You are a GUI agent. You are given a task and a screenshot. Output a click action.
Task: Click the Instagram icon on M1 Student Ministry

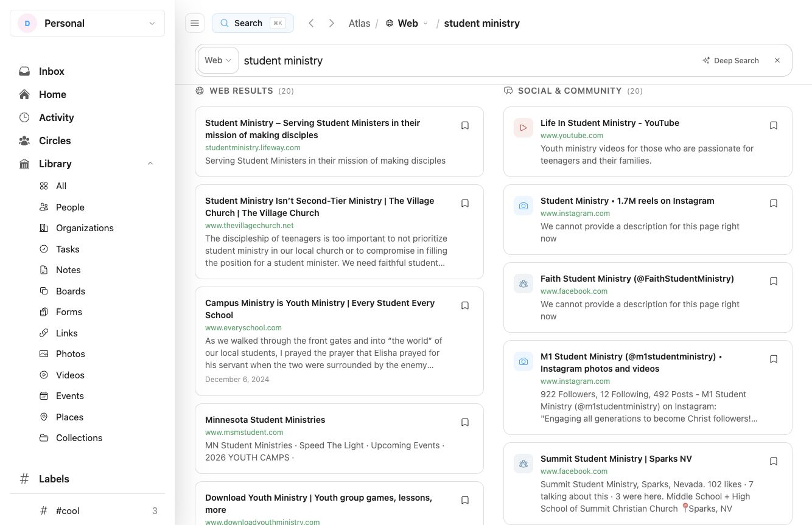(x=523, y=361)
